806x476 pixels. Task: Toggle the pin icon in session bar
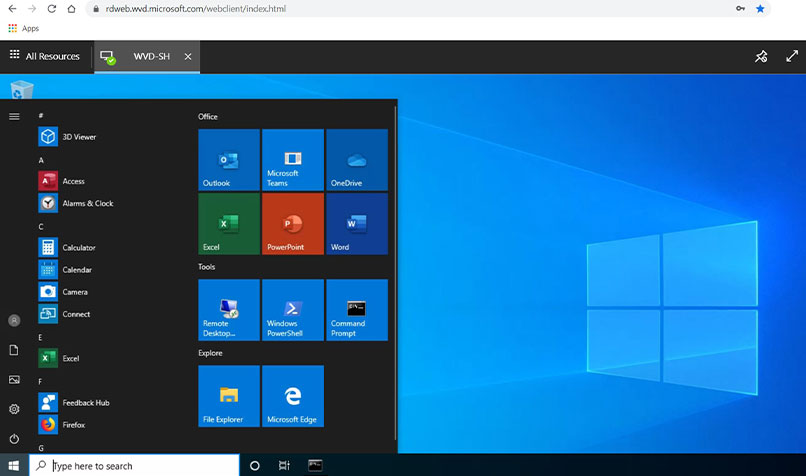[x=761, y=57]
